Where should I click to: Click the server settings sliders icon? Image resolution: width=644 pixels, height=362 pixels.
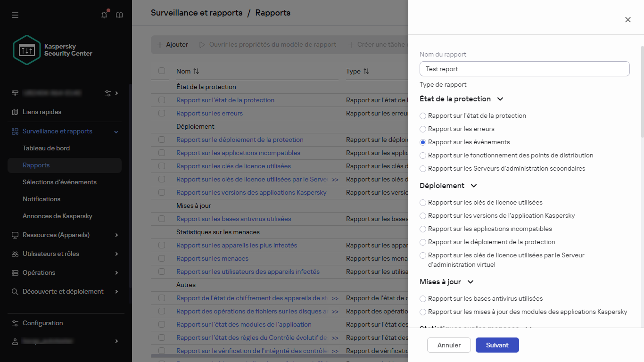click(x=108, y=93)
